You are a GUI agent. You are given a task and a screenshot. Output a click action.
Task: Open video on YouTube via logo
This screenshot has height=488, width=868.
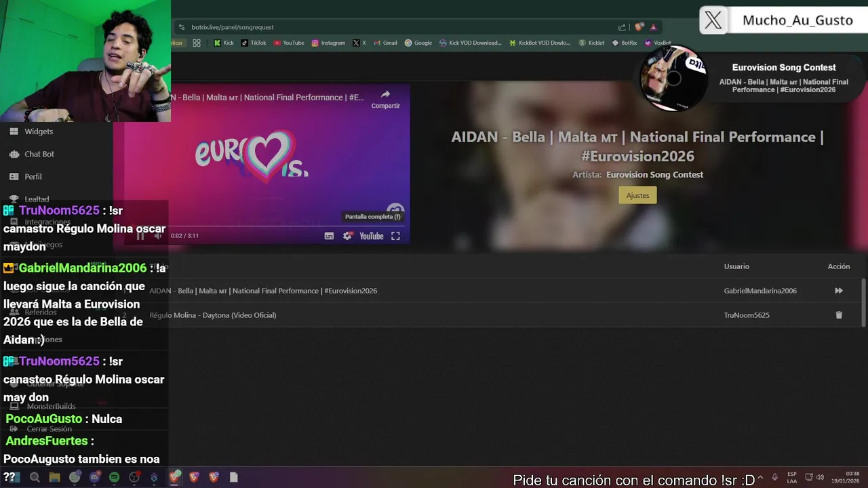(x=372, y=236)
